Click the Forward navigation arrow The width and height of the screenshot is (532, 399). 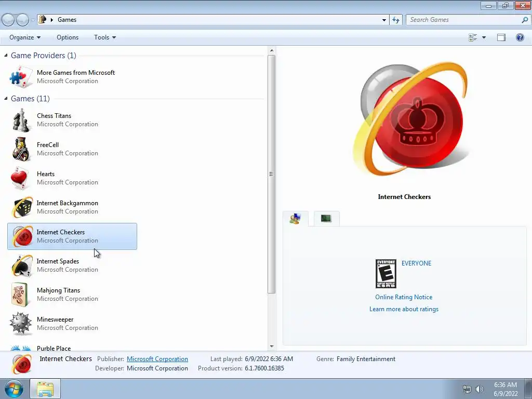tap(22, 20)
